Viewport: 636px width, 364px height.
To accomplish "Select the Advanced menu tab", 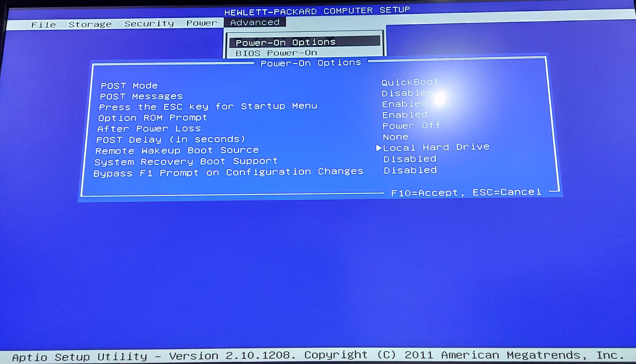I will click(x=255, y=22).
